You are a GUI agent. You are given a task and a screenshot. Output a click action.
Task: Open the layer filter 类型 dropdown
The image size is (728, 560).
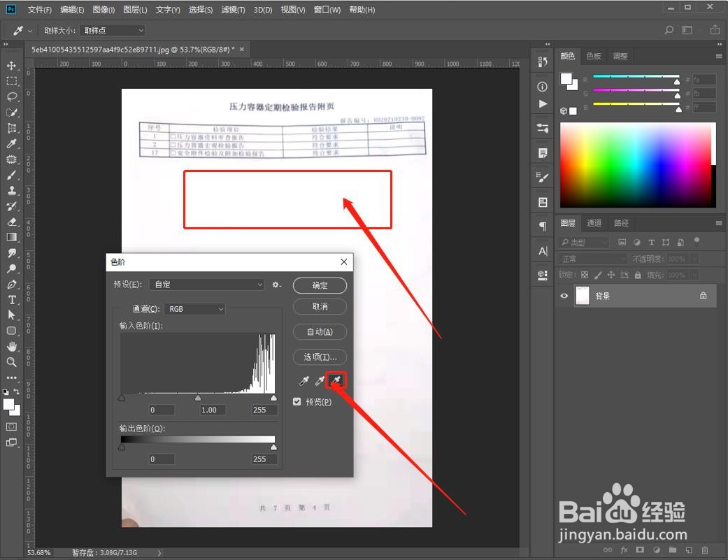(584, 242)
